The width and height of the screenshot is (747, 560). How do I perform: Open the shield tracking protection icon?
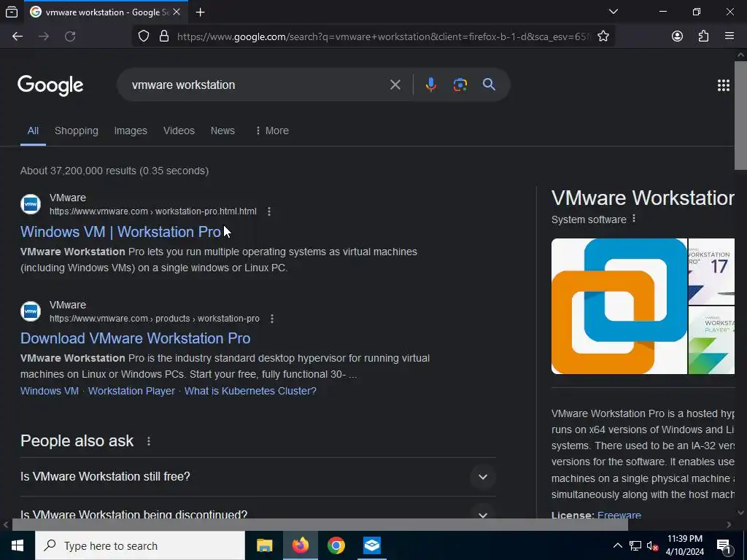[x=144, y=36]
